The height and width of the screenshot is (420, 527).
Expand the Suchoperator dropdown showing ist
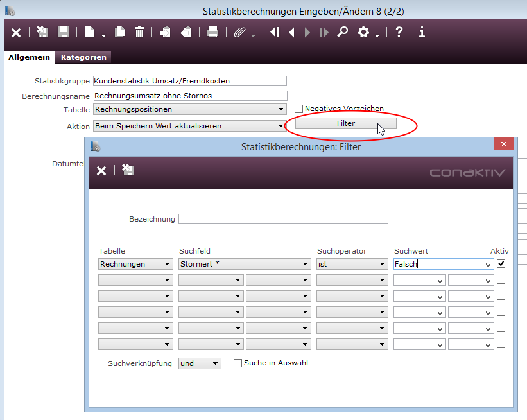point(352,264)
